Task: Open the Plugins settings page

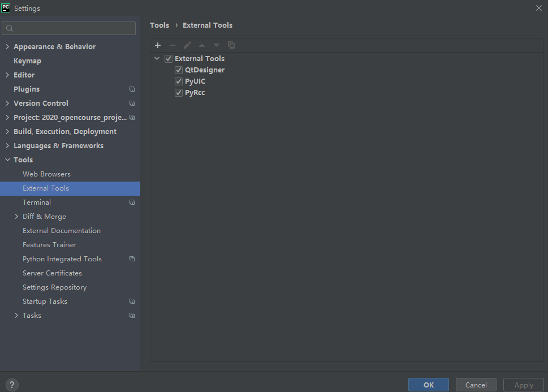Action: click(x=70, y=89)
